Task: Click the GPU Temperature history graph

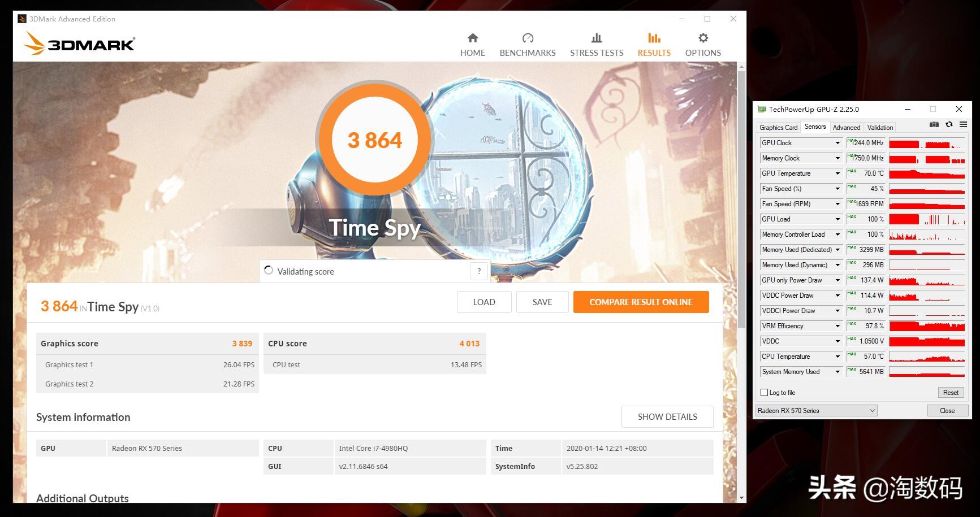Action: pyautogui.click(x=927, y=173)
